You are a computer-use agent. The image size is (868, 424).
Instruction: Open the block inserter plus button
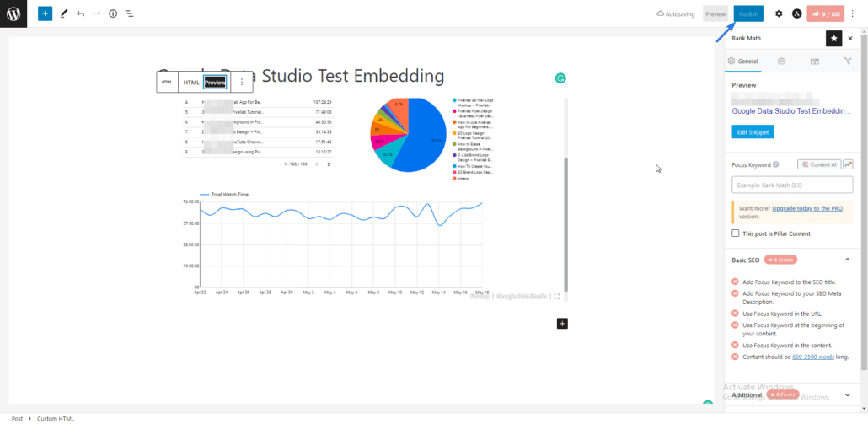pyautogui.click(x=45, y=13)
